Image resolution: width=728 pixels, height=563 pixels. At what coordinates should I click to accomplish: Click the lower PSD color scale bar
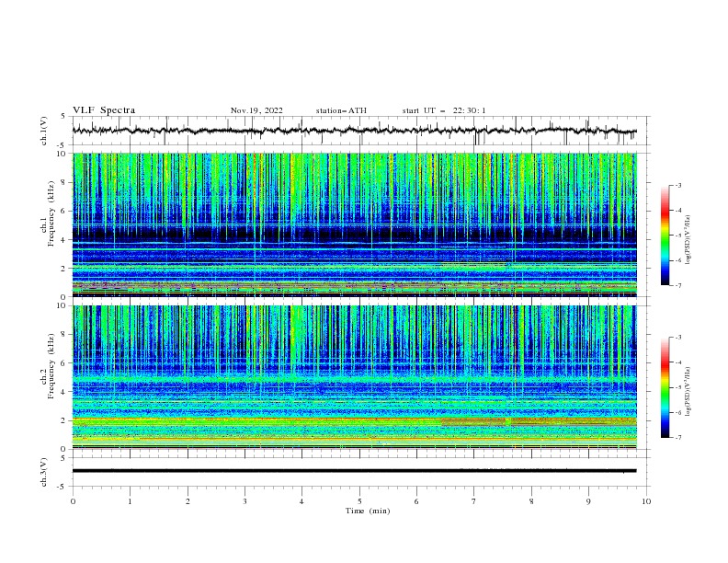(665, 387)
